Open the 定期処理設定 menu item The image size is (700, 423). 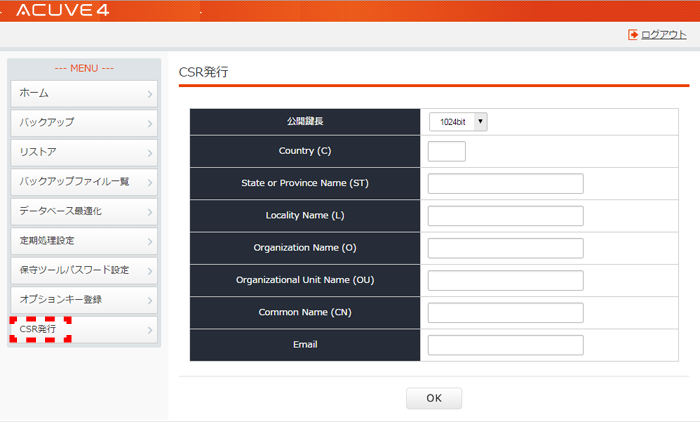click(x=84, y=241)
